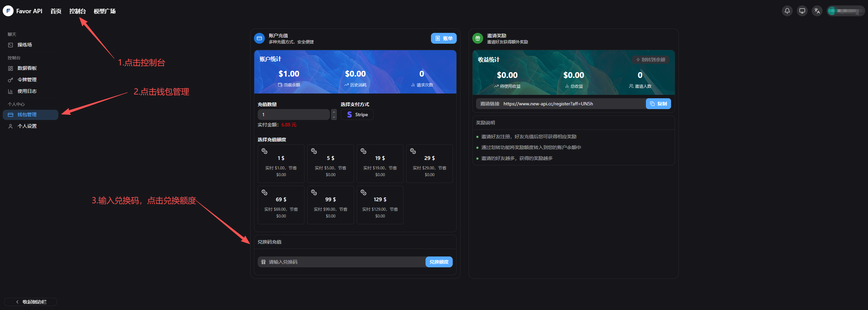Click the wallet icon beside 当前余额
The image size is (868, 310).
point(280,85)
